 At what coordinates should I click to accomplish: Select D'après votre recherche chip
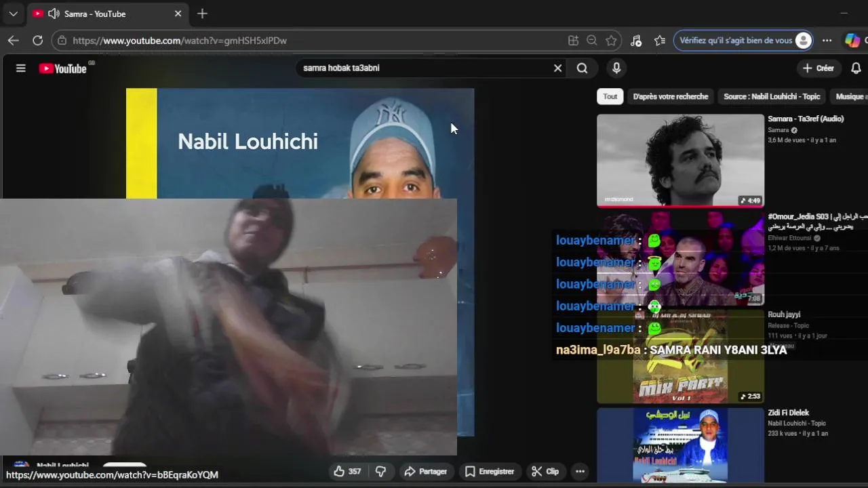[670, 96]
